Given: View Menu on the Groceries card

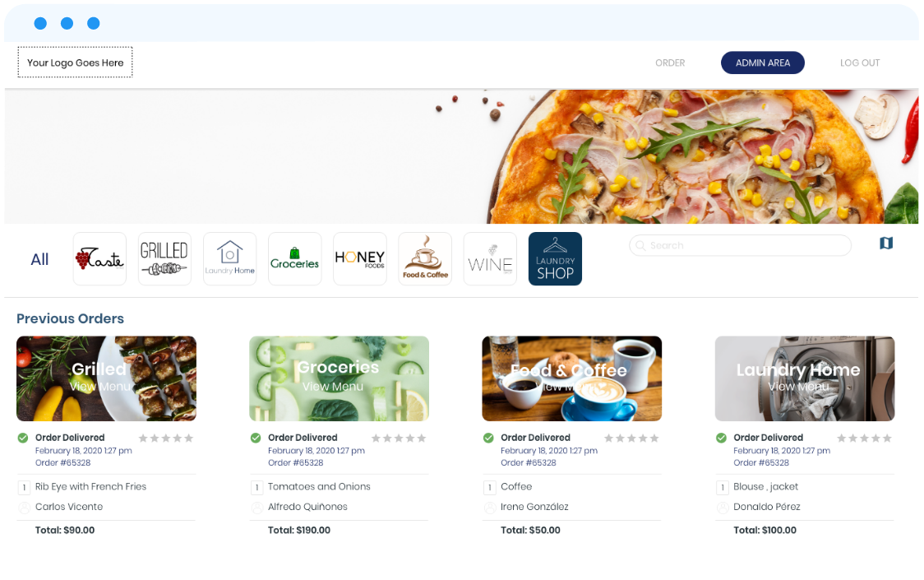Looking at the screenshot, I should point(333,387).
